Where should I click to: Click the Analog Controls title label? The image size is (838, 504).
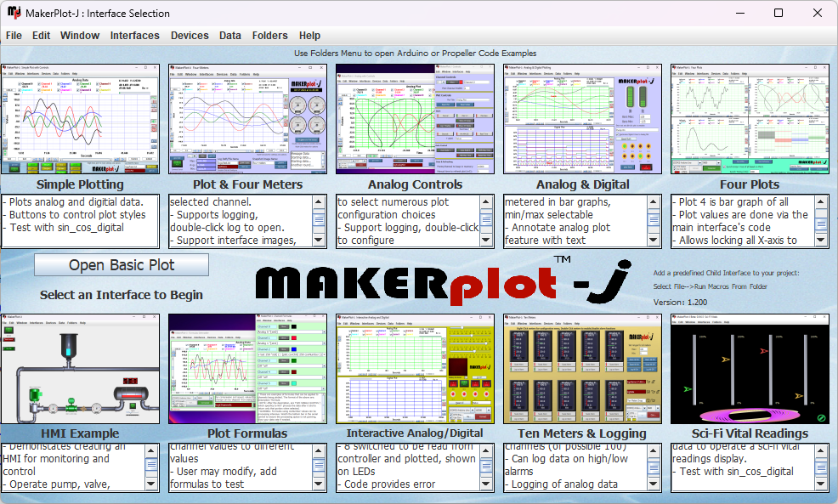(416, 184)
